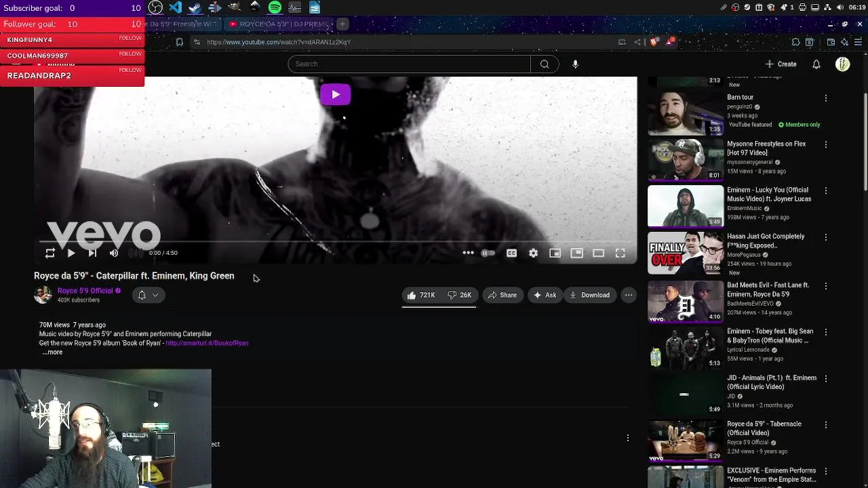868x488 pixels.
Task: Open YouTube notifications bell in header
Action: point(816,64)
